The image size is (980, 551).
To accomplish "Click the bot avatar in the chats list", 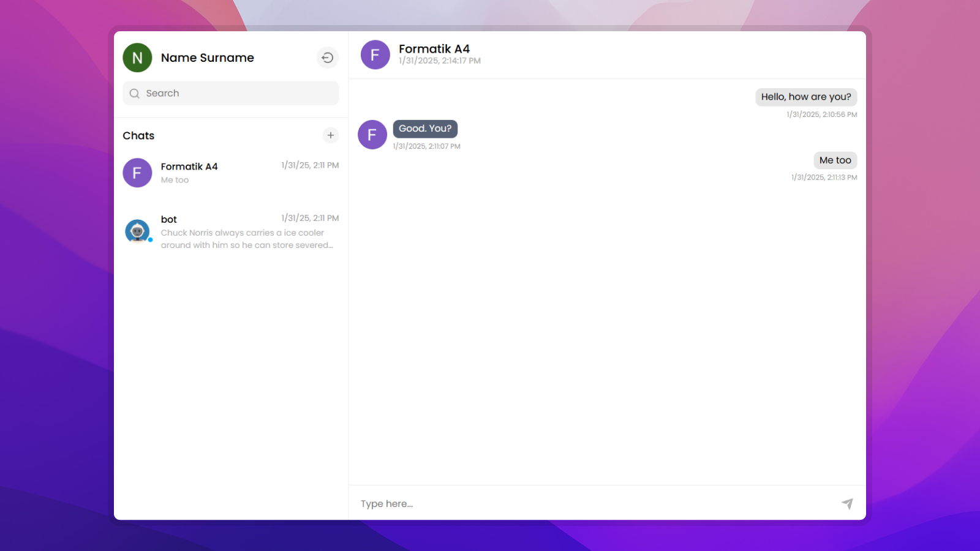I will tap(137, 231).
